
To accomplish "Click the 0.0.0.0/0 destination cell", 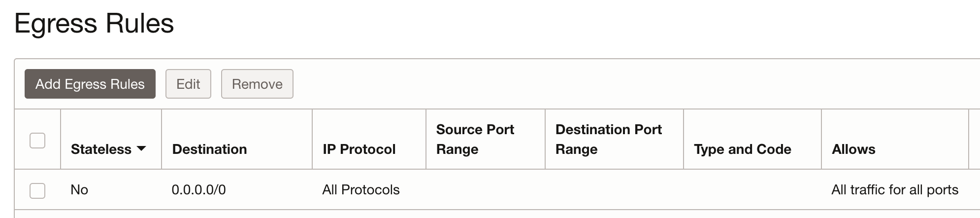I will pos(198,190).
